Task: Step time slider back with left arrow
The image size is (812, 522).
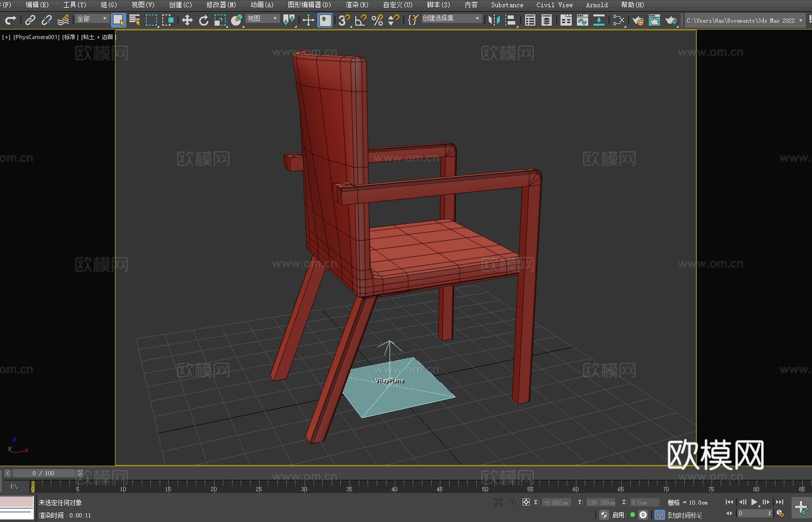Action: point(8,473)
